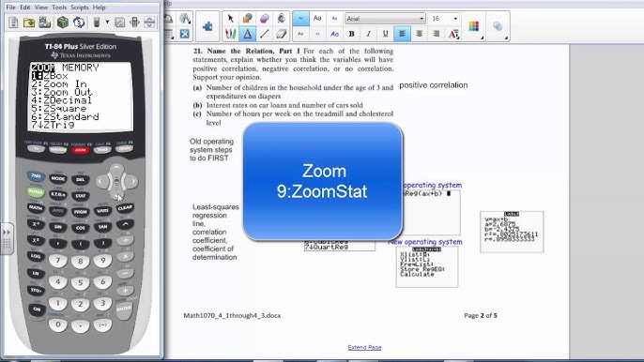The image size is (644, 362).
Task: Align text right
Action: coord(437,34)
